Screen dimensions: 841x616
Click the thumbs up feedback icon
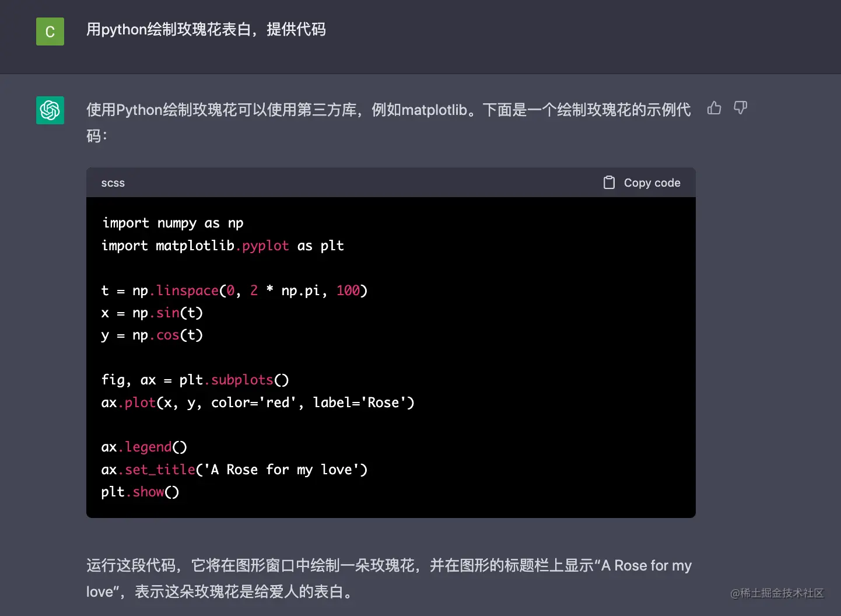coord(714,108)
